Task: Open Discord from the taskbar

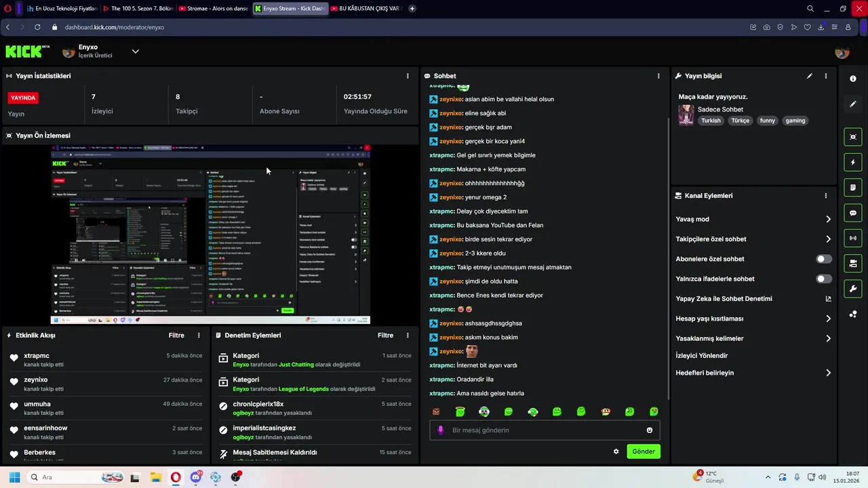Action: pyautogui.click(x=196, y=477)
